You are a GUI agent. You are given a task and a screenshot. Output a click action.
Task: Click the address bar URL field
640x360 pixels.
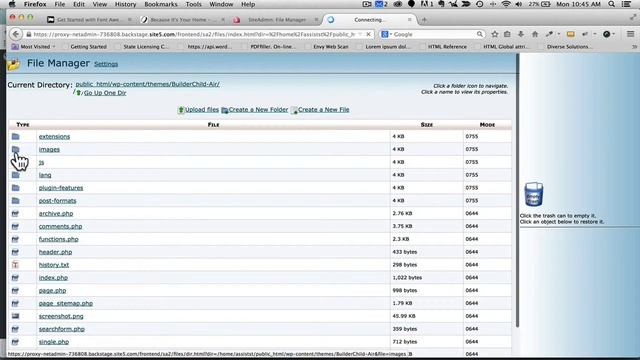pos(194,34)
